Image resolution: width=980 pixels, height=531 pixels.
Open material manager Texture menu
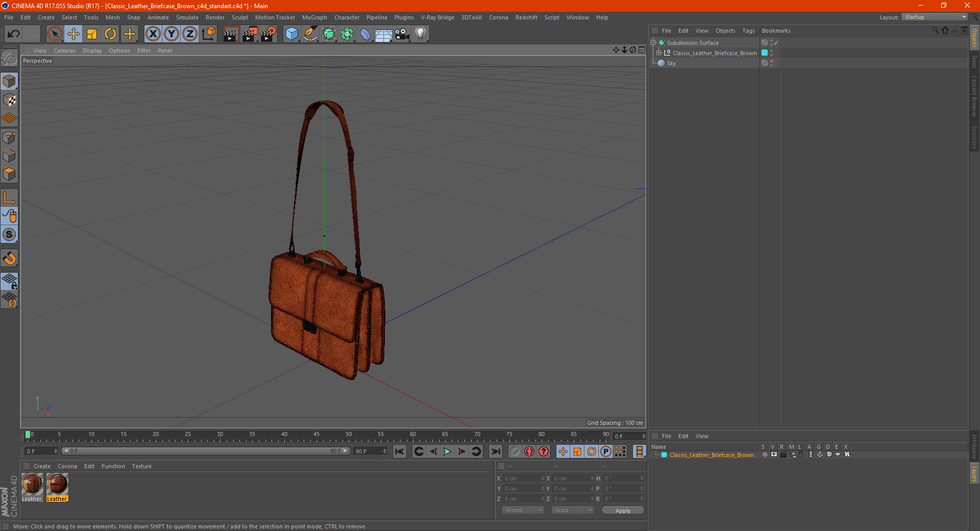(141, 466)
